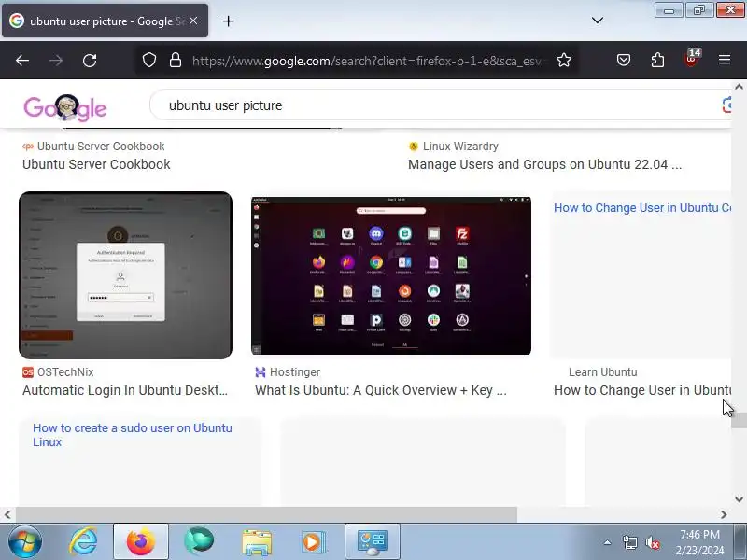The image size is (747, 560).
Task: Open the OSTechNix authentication dialog thumbnail
Action: coord(125,275)
